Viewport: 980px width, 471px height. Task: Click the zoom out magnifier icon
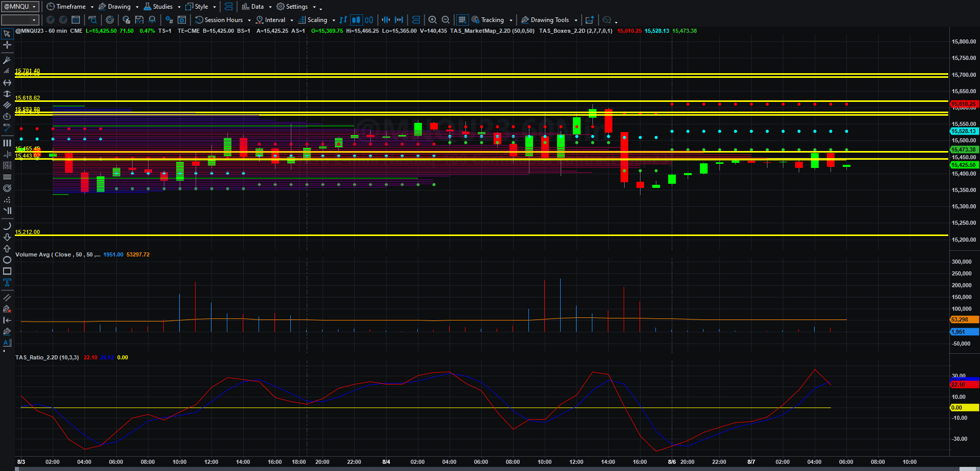click(x=445, y=20)
